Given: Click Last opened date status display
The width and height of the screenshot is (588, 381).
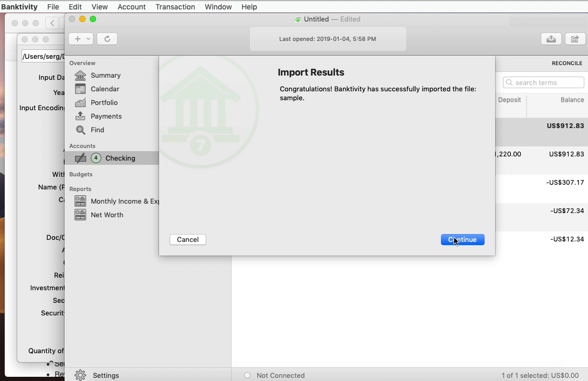Looking at the screenshot, I should (328, 39).
